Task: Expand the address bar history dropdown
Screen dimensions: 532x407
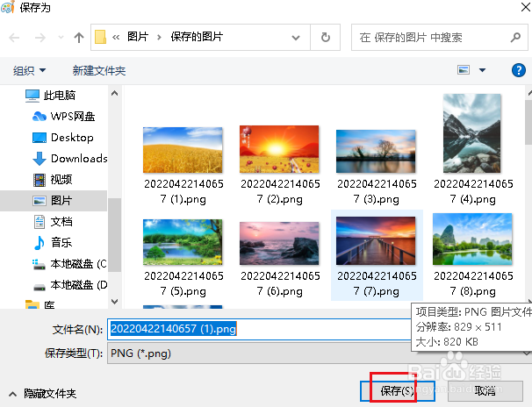Action: (296, 38)
